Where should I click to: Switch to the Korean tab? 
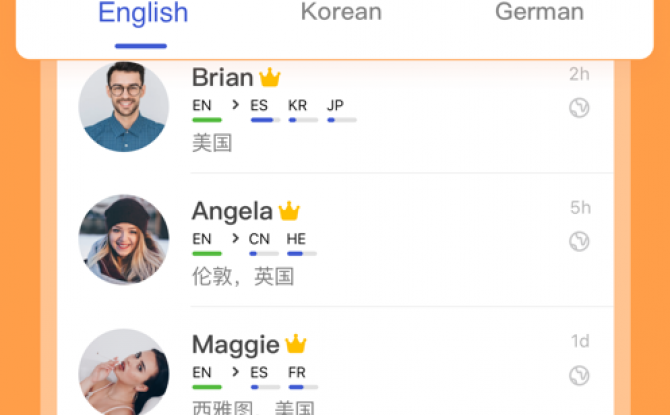coord(341,12)
